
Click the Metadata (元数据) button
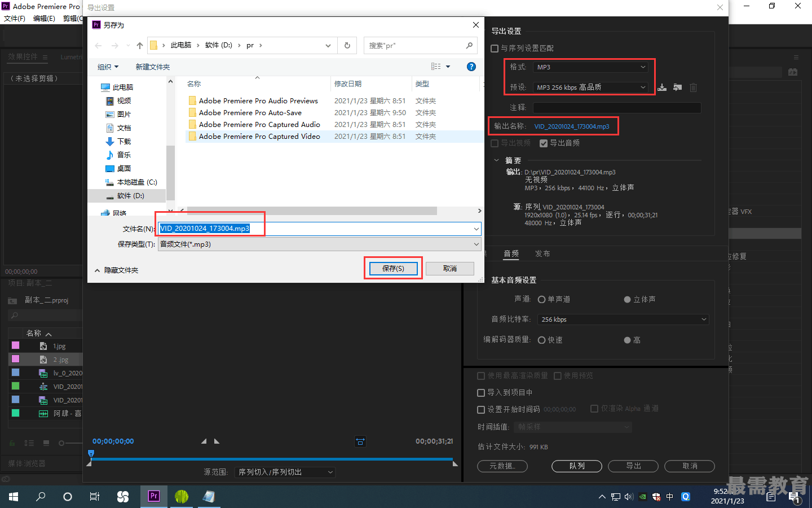point(502,466)
